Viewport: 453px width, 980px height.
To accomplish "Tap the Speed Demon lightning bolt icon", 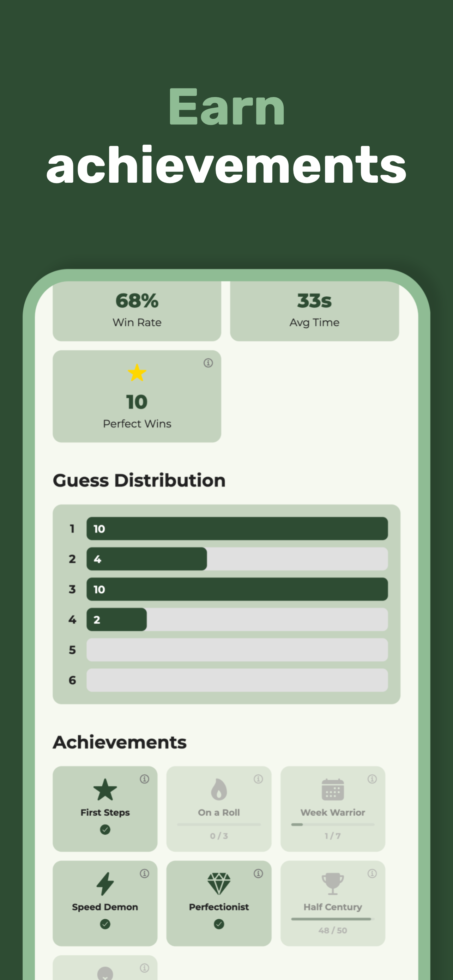I will tap(105, 883).
